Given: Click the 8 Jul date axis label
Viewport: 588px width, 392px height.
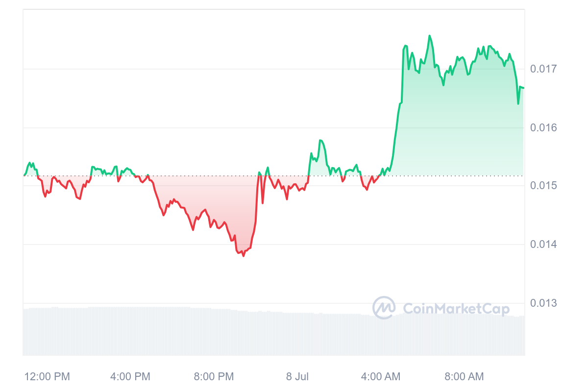Looking at the screenshot, I should [x=297, y=377].
